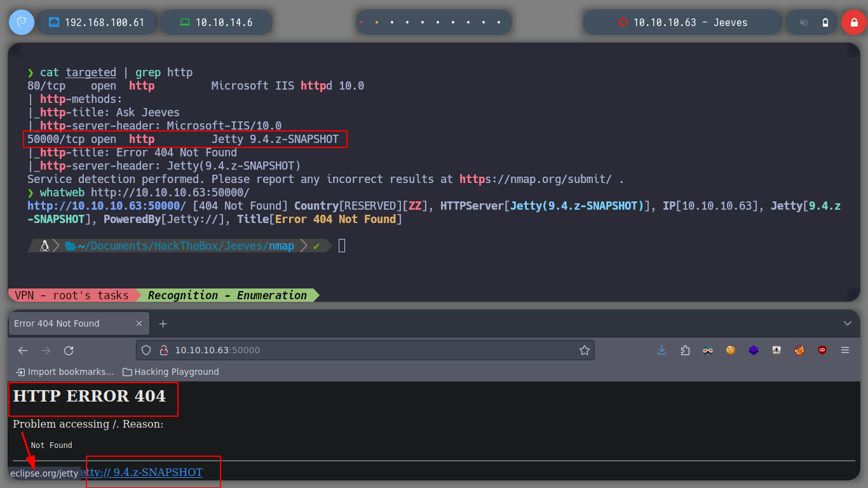The image size is (868, 488).
Task: Click the folder icon in the terminal prompt
Action: pyautogui.click(x=71, y=246)
